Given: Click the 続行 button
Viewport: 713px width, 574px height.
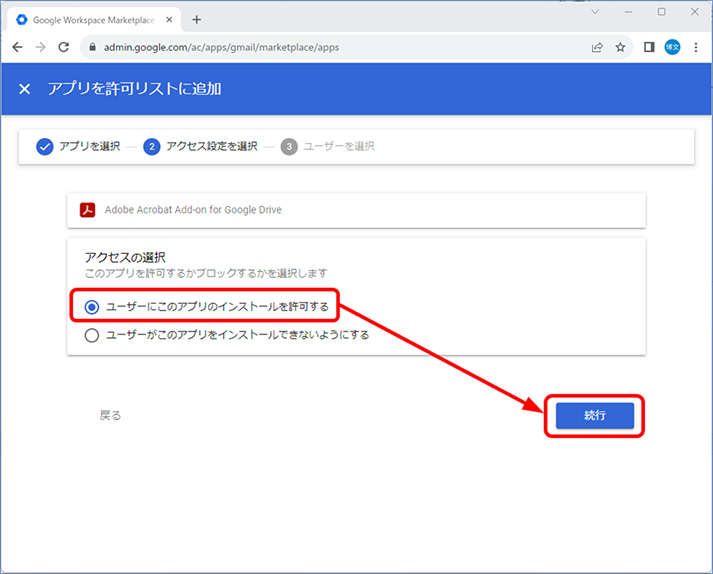Looking at the screenshot, I should tap(595, 415).
